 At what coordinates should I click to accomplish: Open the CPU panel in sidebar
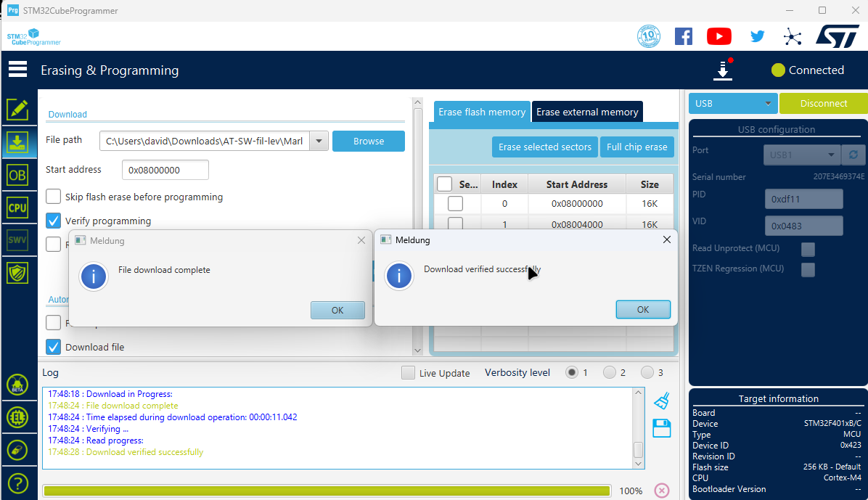17,208
